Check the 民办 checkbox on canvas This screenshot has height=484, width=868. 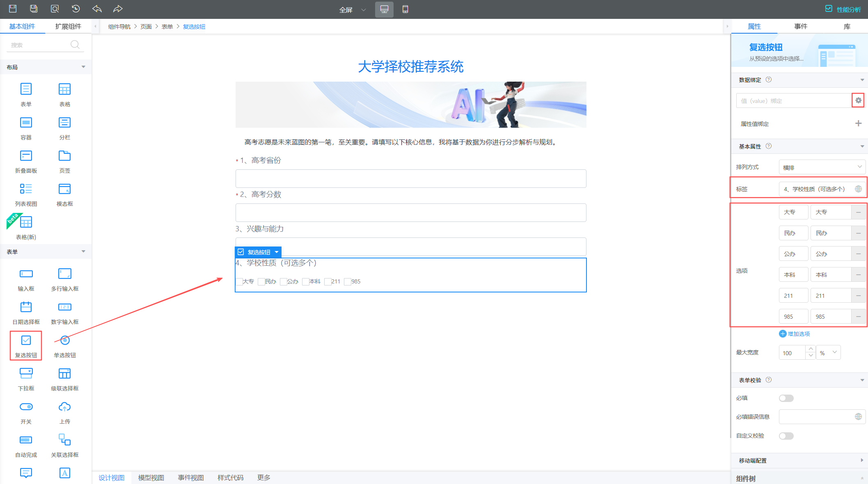click(x=261, y=282)
